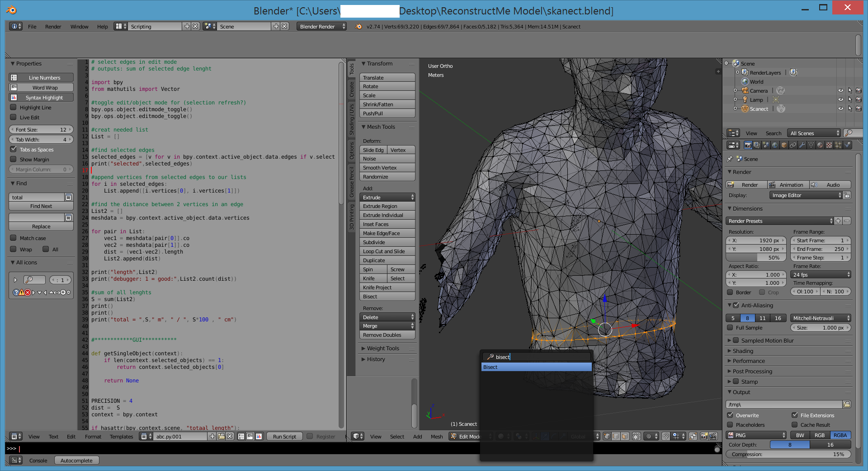The width and height of the screenshot is (868, 471).
Task: Enable Live Edit checkbox
Action: click(14, 117)
